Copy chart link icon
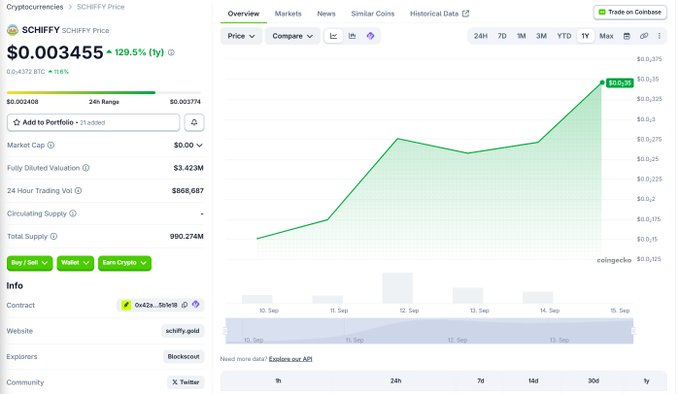Viewport: 679px width, 394px height. [644, 36]
